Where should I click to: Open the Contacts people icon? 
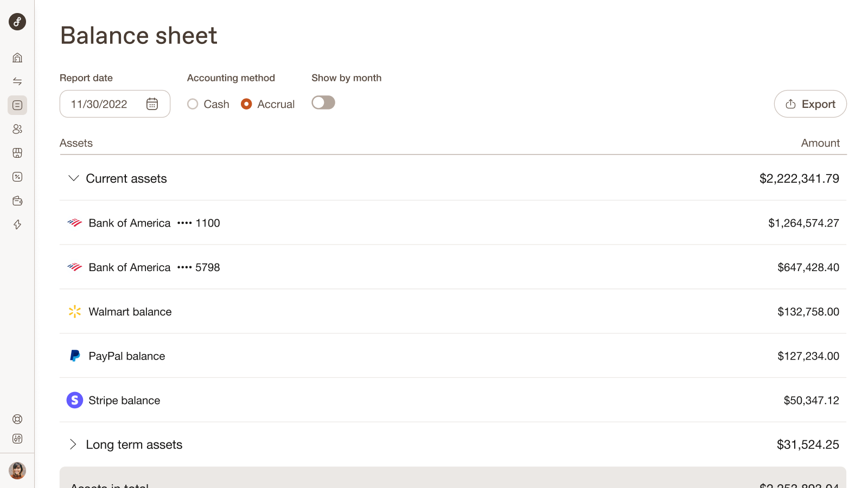[17, 129]
